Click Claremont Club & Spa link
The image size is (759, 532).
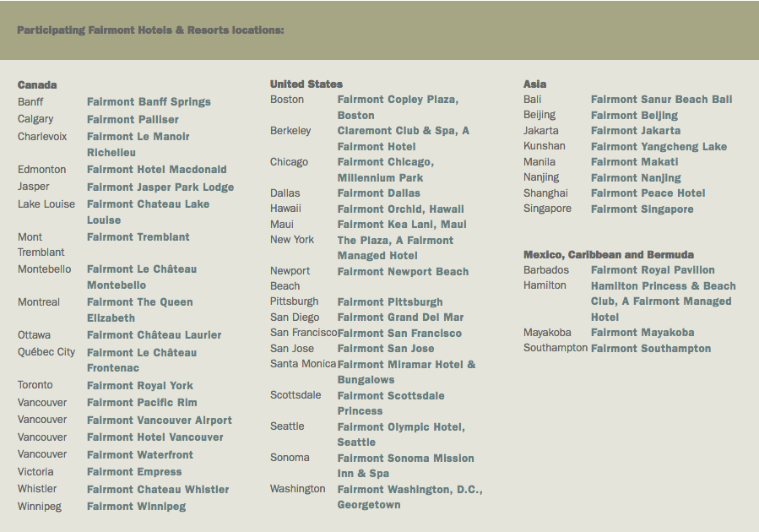404,138
